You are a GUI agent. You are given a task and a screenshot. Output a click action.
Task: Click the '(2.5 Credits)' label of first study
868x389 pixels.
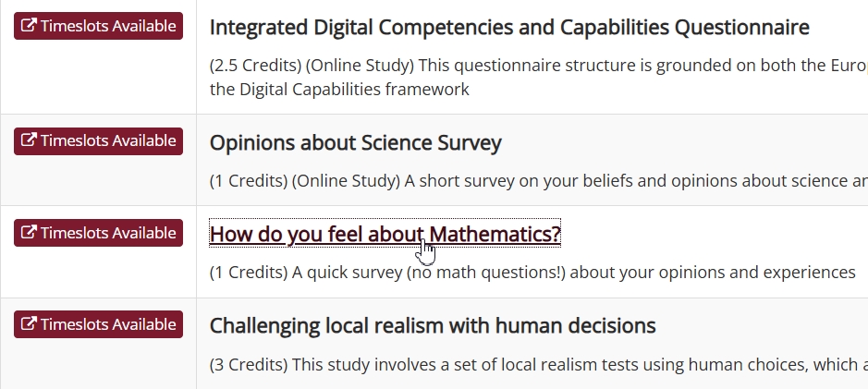tap(255, 66)
